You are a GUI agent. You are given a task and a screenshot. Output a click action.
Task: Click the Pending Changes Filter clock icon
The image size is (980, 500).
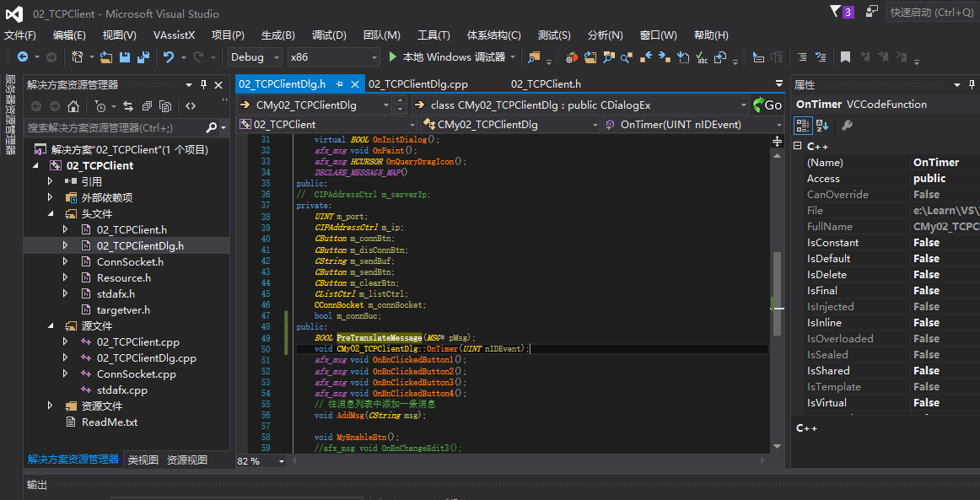[x=100, y=105]
